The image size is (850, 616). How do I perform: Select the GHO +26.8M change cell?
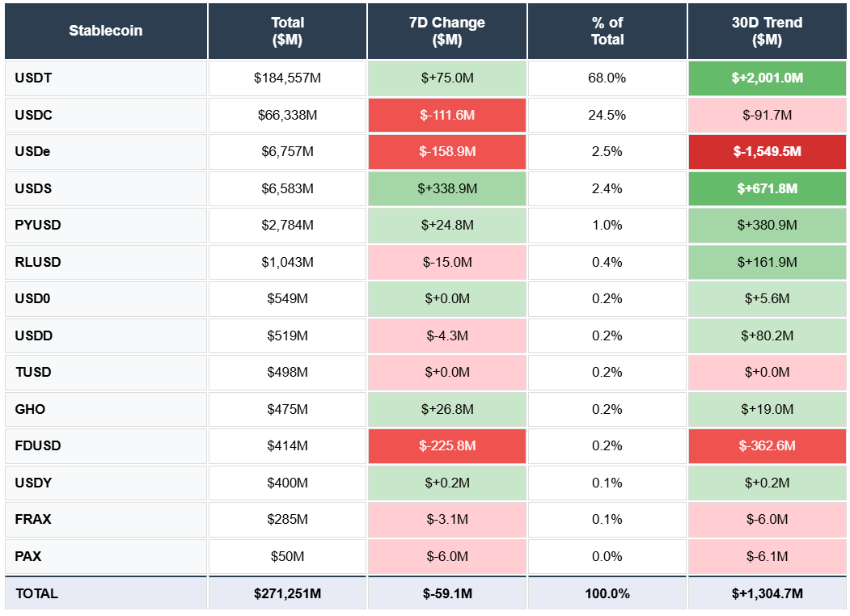(446, 409)
